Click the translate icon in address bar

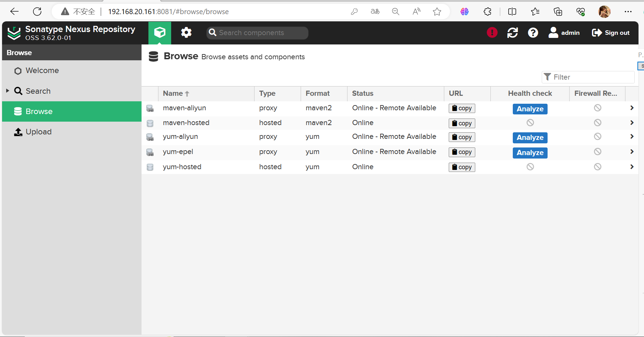pyautogui.click(x=375, y=12)
